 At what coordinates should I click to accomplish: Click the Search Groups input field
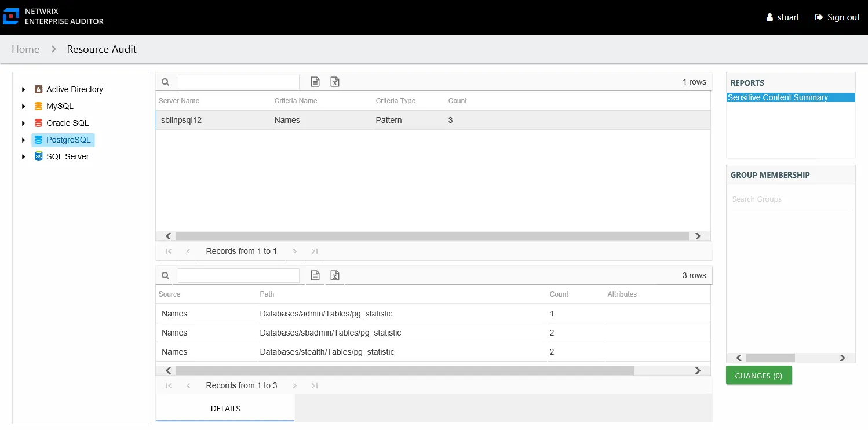click(x=791, y=199)
